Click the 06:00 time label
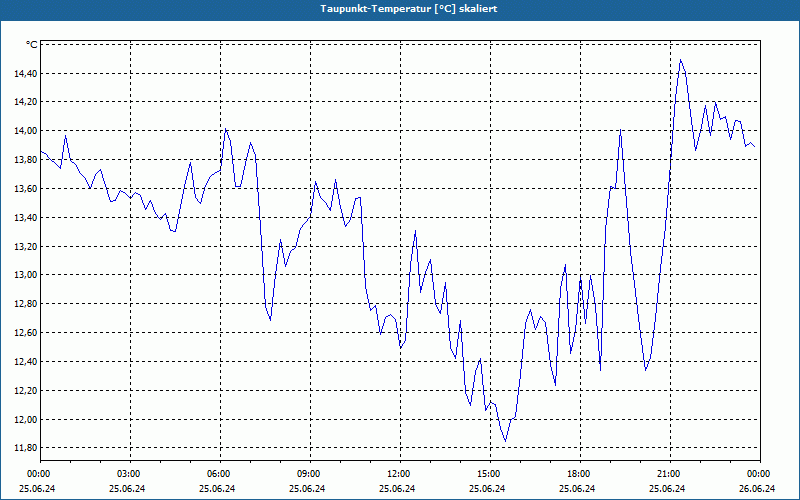The image size is (800, 500). (220, 474)
